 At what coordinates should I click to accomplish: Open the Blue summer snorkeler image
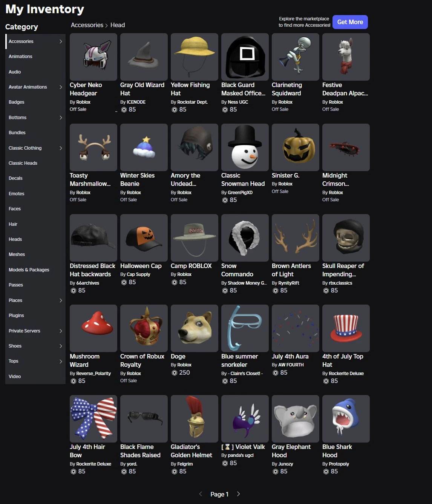245,328
